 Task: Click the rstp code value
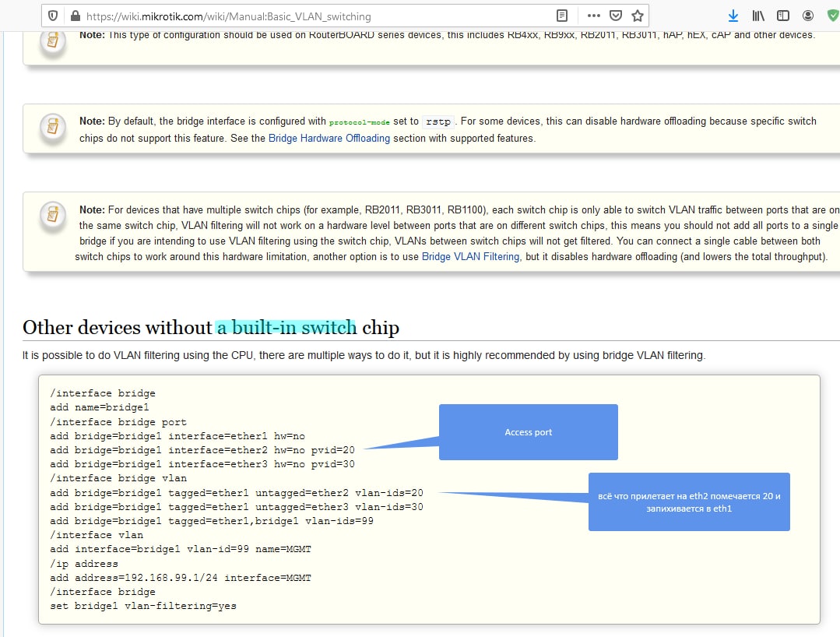point(438,121)
